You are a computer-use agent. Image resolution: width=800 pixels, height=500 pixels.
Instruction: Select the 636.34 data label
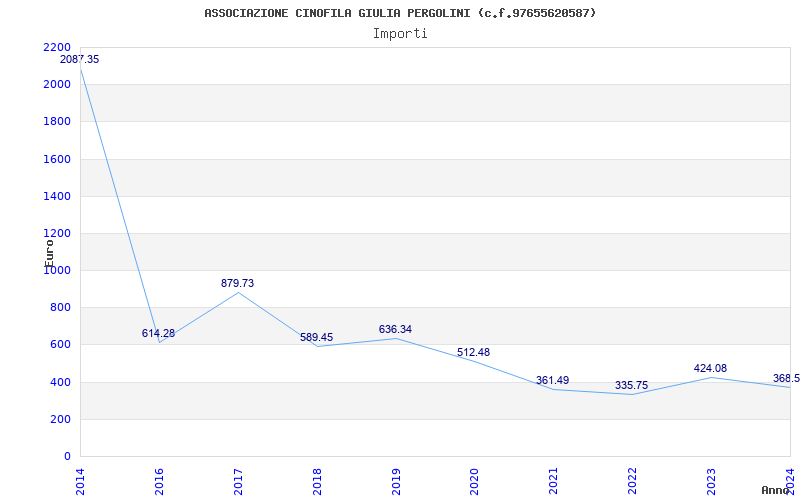pos(395,329)
